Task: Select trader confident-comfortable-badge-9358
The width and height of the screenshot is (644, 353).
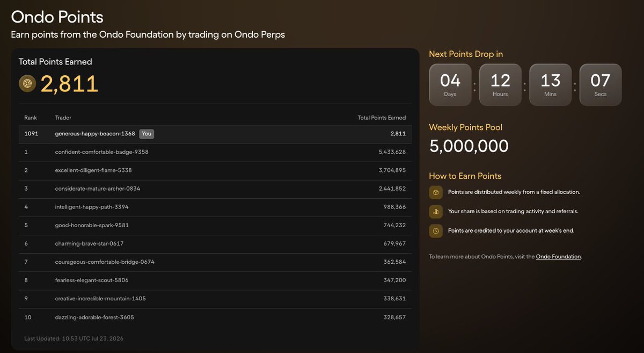Action: pos(101,152)
